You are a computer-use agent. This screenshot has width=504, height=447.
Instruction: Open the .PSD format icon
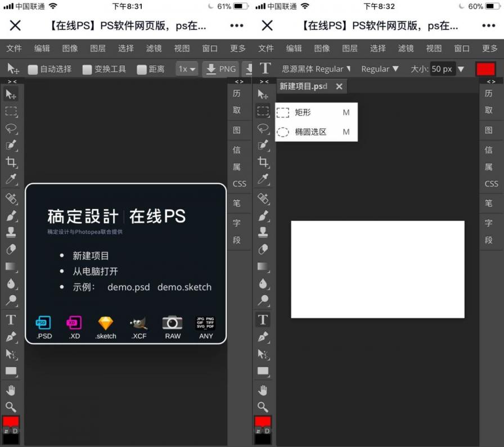click(44, 327)
